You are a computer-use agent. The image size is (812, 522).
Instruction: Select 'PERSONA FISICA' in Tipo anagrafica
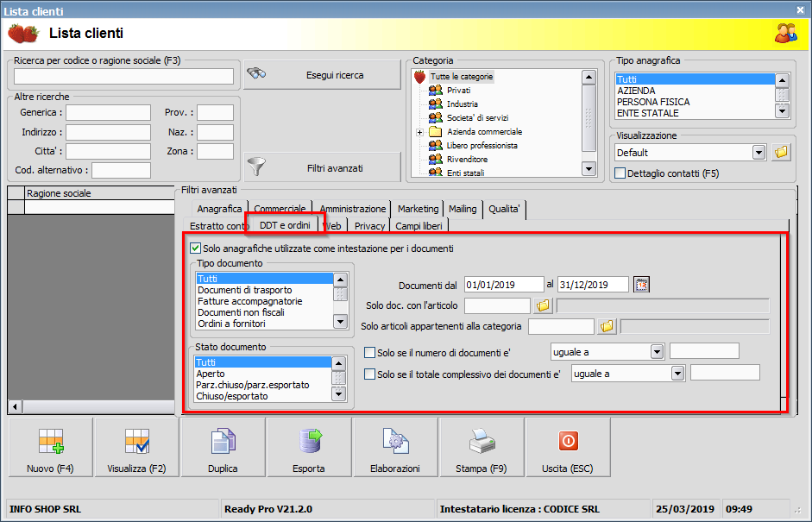[x=695, y=102]
